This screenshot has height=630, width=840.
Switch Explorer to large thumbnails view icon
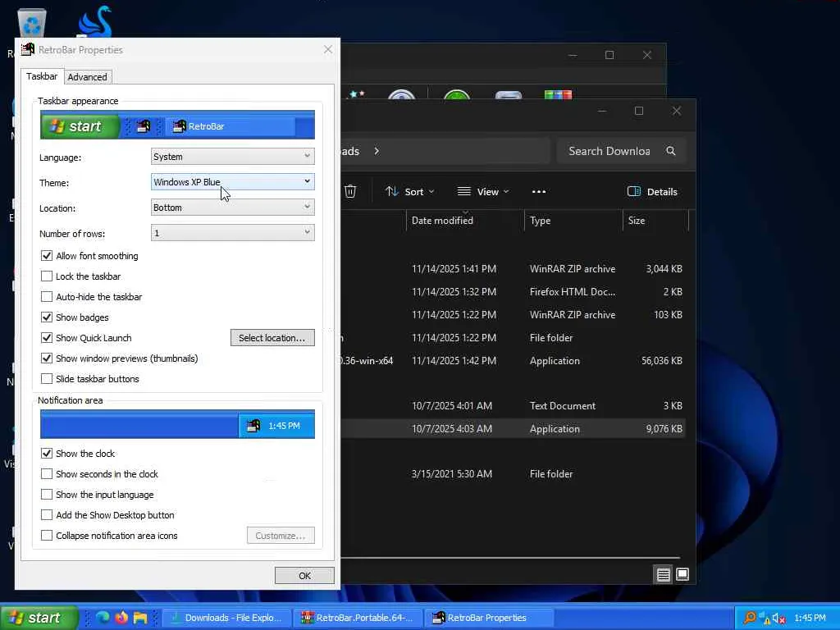click(682, 575)
